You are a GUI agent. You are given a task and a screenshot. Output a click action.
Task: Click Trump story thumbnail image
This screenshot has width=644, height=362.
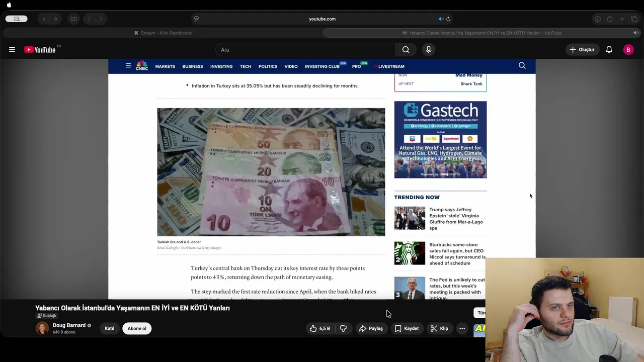[x=410, y=218]
